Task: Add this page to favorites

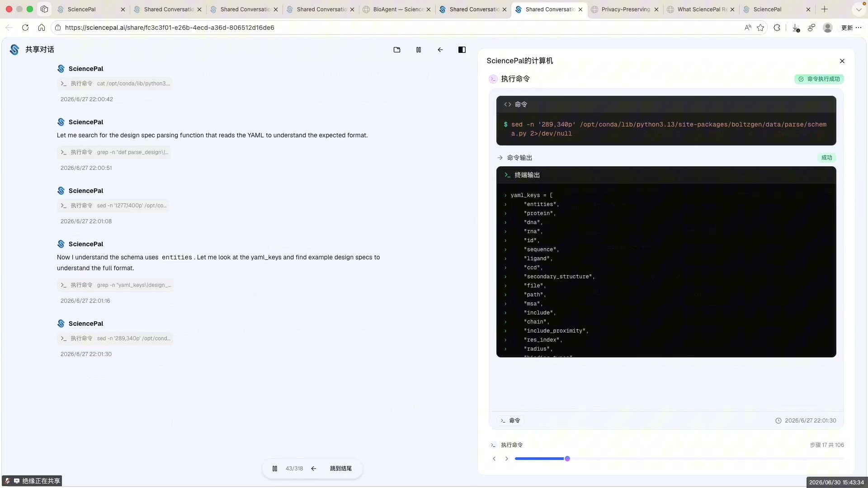Action: 760,28
